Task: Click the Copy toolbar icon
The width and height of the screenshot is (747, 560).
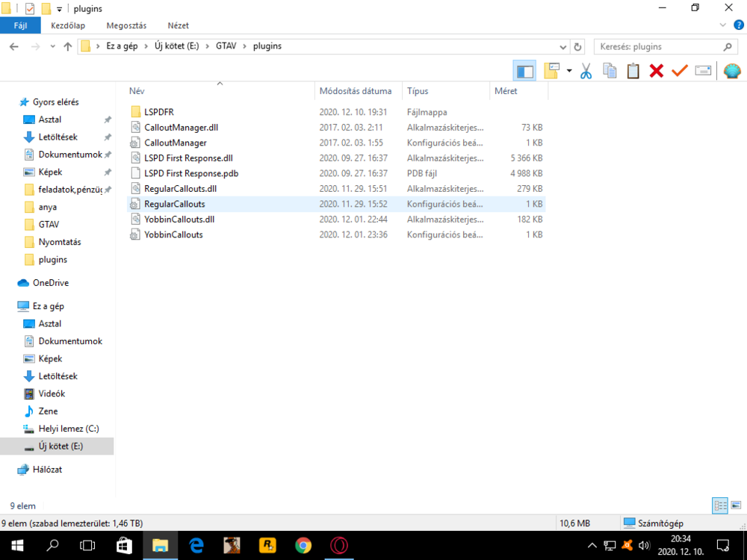Action: pyautogui.click(x=610, y=71)
